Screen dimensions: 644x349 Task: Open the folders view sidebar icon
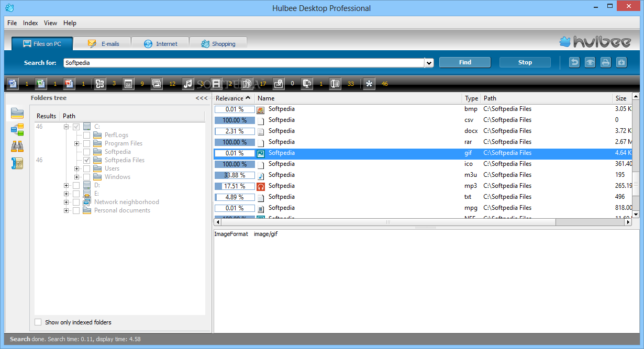tap(17, 112)
